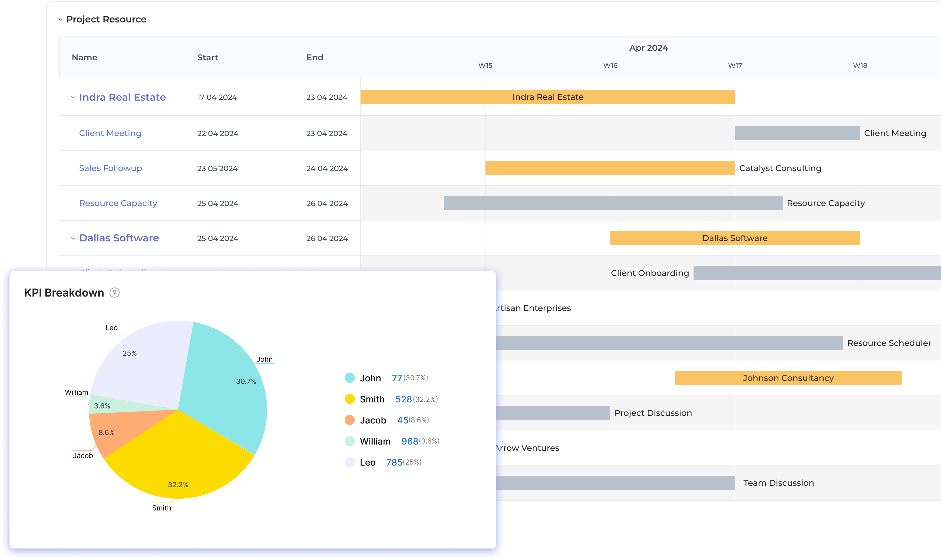Image resolution: width=941 pixels, height=560 pixels.
Task: Collapse the Dallas Software project row
Action: [x=73, y=238]
